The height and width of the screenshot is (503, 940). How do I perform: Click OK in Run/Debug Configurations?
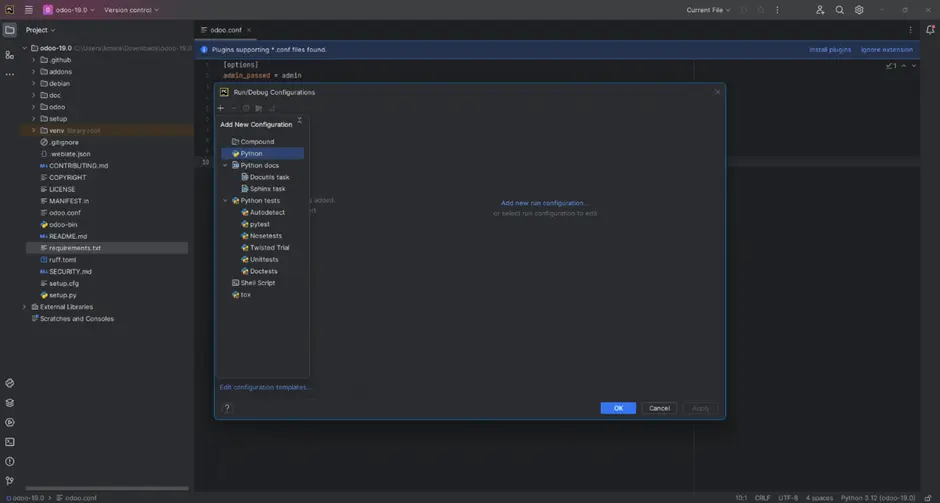pos(618,408)
